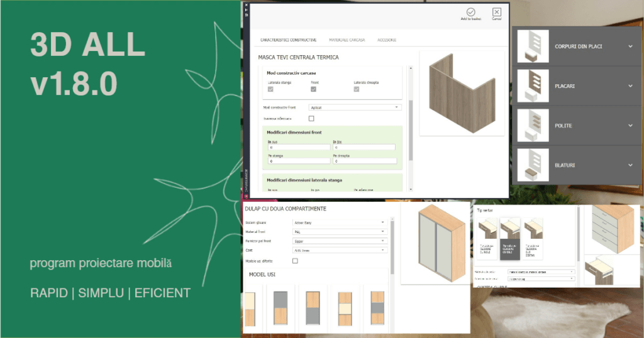Open the Furnizor pal front dropdown
Image resolution: width=644 pixels, height=338 pixels.
340,241
